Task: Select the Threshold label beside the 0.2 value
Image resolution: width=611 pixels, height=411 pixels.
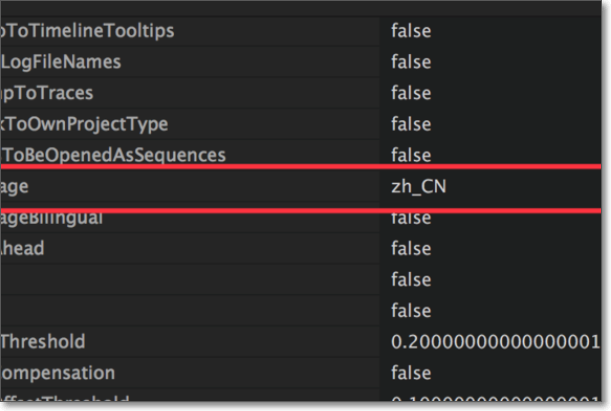Action: coord(43,342)
